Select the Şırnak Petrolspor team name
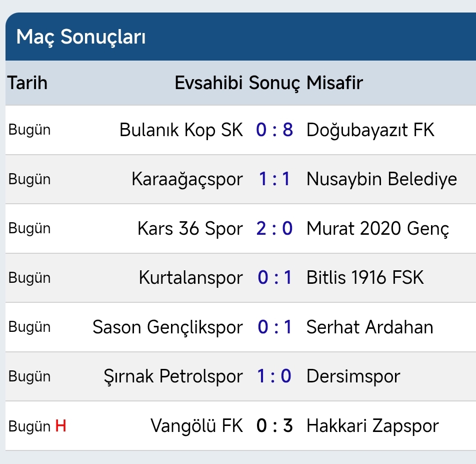The image size is (476, 464). 172,376
